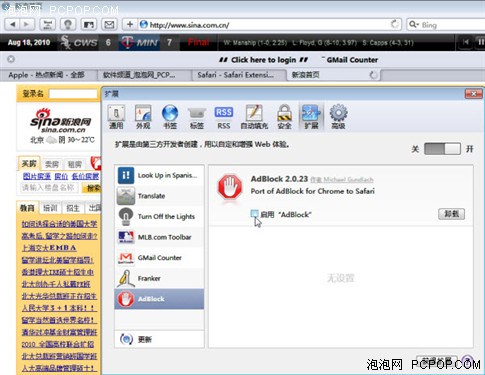Select the 培训 tab on the Sina page

tap(50, 208)
